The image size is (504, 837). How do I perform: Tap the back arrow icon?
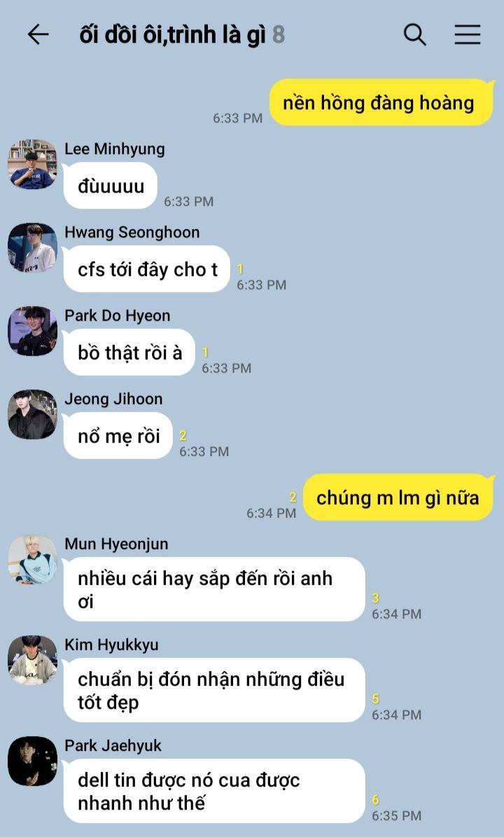38,35
